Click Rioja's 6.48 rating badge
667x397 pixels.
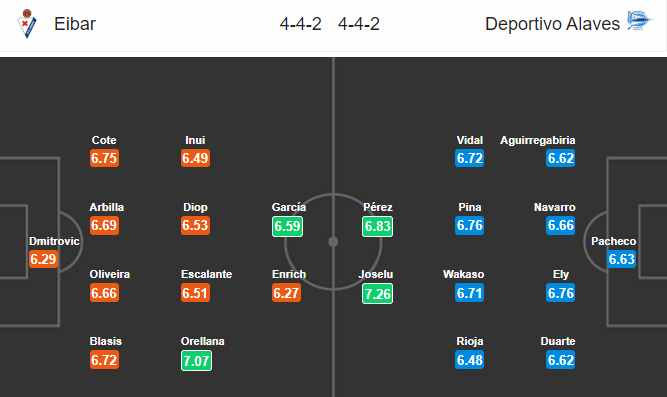[470, 360]
